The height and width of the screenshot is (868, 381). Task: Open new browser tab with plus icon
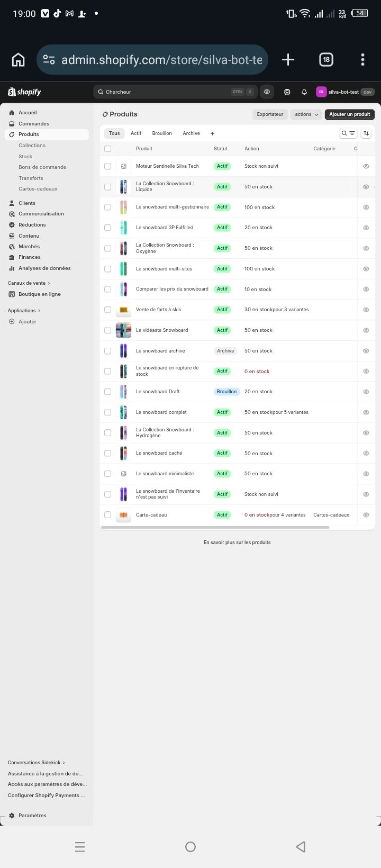pyautogui.click(x=288, y=60)
